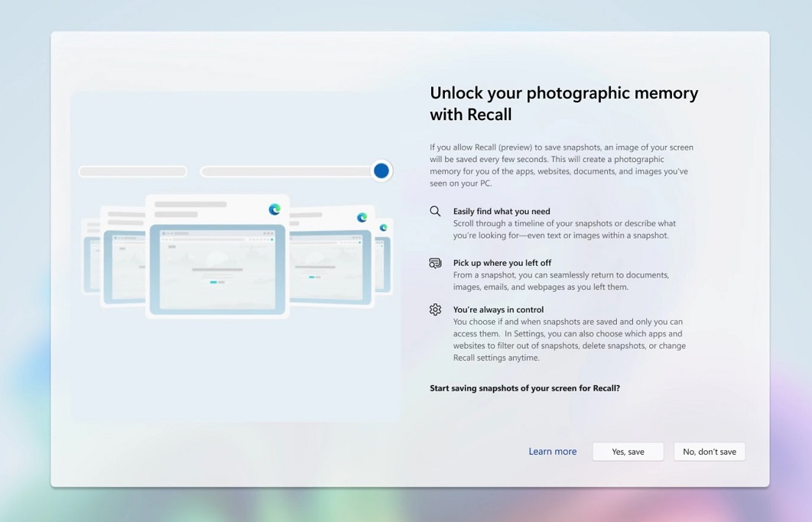Image resolution: width=812 pixels, height=522 pixels.
Task: Click the 'Pick up where you left off' icon
Action: [435, 263]
